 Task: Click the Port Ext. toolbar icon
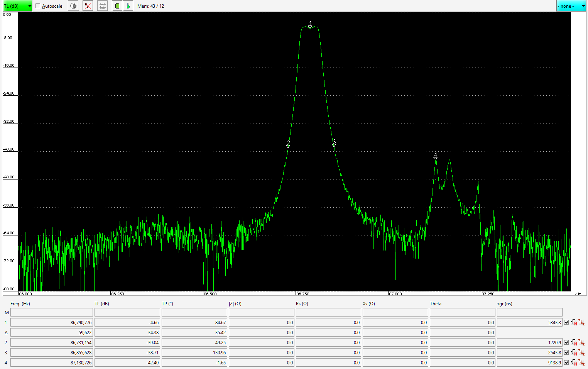(x=102, y=6)
